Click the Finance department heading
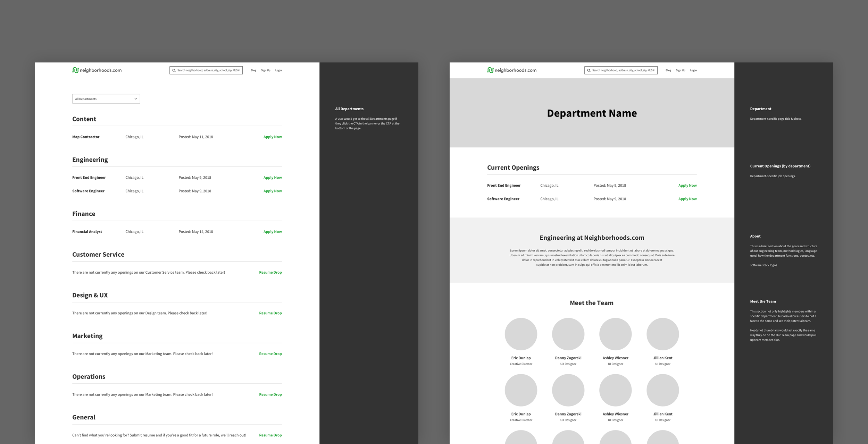 click(84, 214)
